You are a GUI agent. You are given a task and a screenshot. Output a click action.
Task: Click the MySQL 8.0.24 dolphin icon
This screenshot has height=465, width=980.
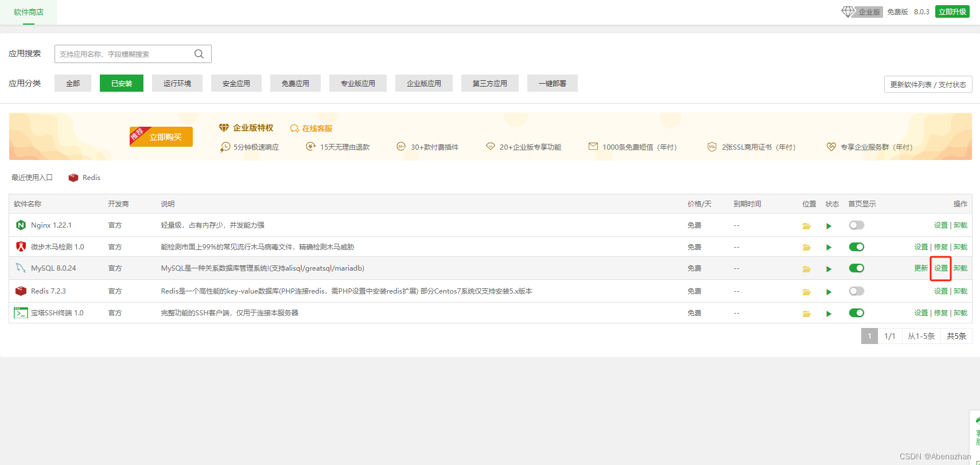click(x=21, y=268)
